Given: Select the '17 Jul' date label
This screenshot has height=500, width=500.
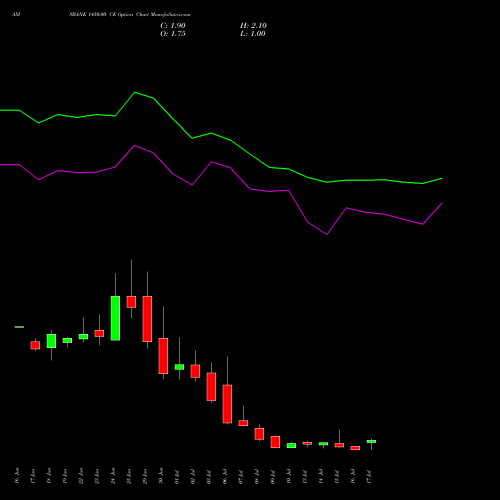Looking at the screenshot, I should 369,476.
